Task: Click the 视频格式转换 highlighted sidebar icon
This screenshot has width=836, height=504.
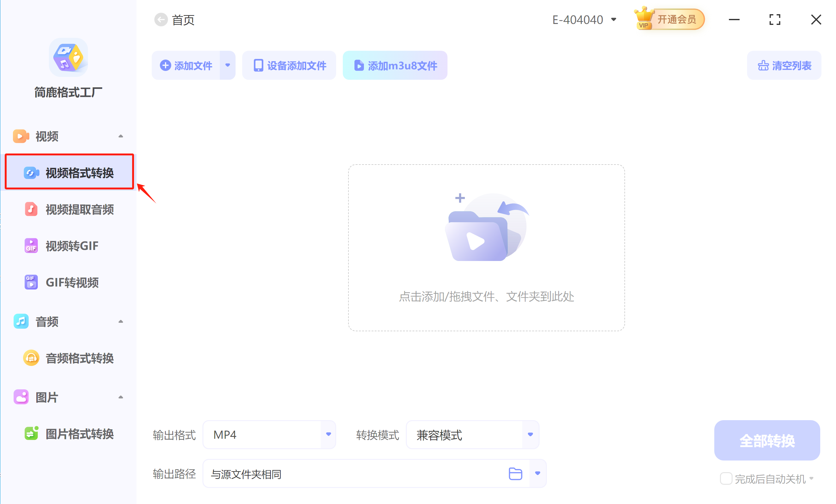Action: 31,173
